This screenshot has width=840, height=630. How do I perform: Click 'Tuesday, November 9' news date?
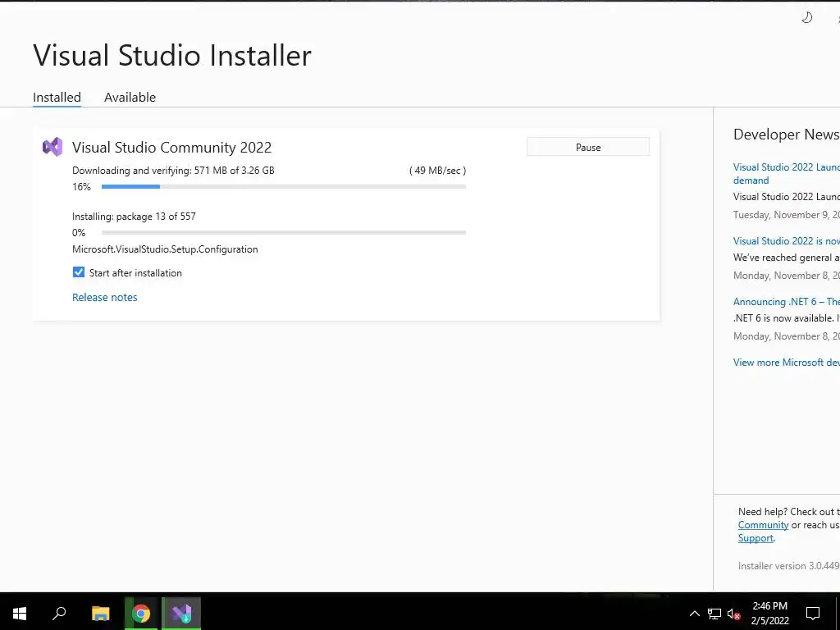click(787, 215)
